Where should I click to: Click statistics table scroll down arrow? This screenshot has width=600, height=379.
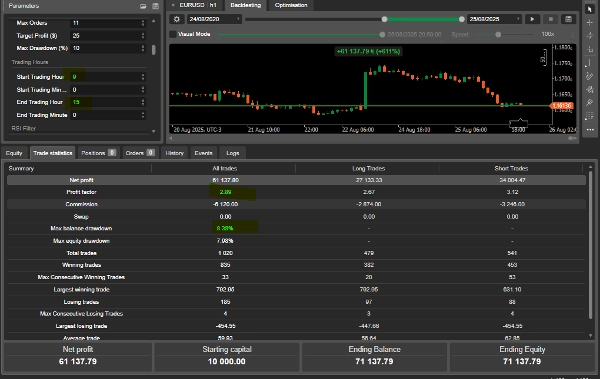[590, 336]
